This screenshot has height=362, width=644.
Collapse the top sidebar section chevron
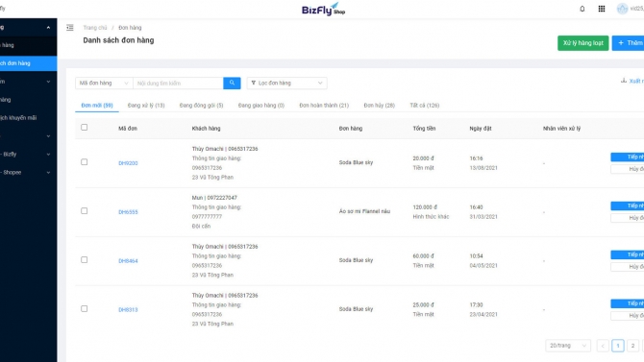(48, 28)
